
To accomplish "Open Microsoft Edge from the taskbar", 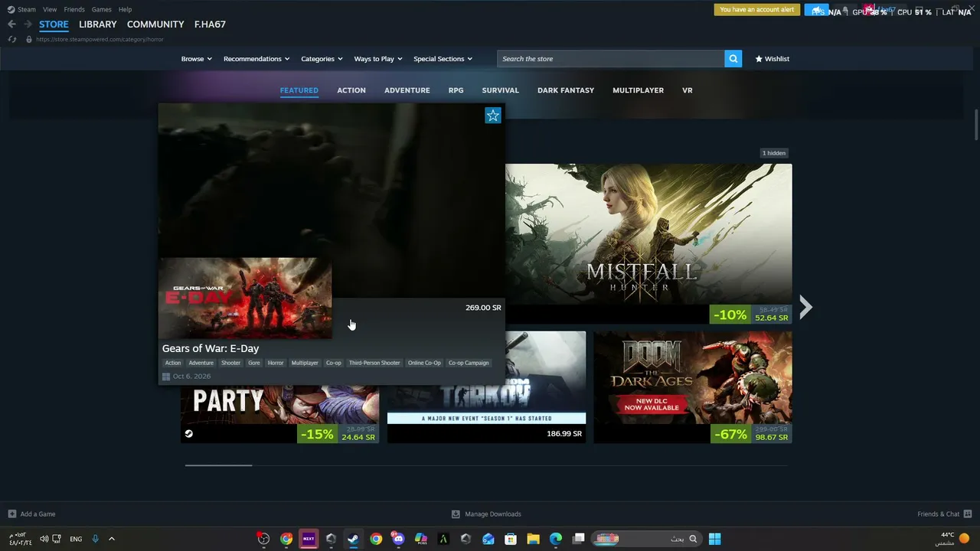I will tap(556, 539).
